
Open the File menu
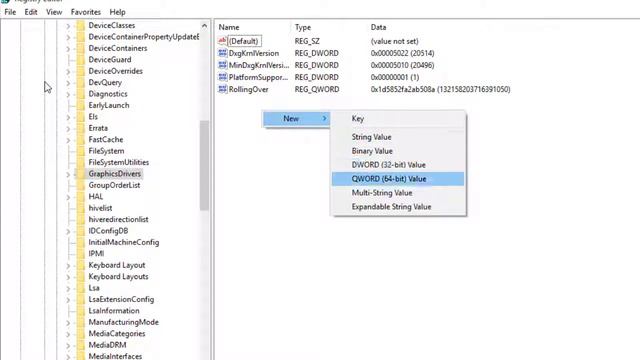[10, 12]
